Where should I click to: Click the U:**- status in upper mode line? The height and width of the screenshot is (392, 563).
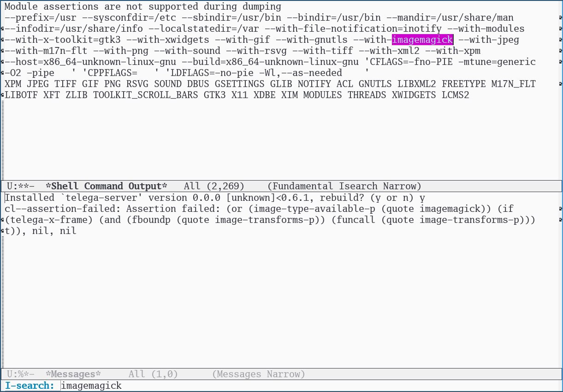pyautogui.click(x=21, y=186)
